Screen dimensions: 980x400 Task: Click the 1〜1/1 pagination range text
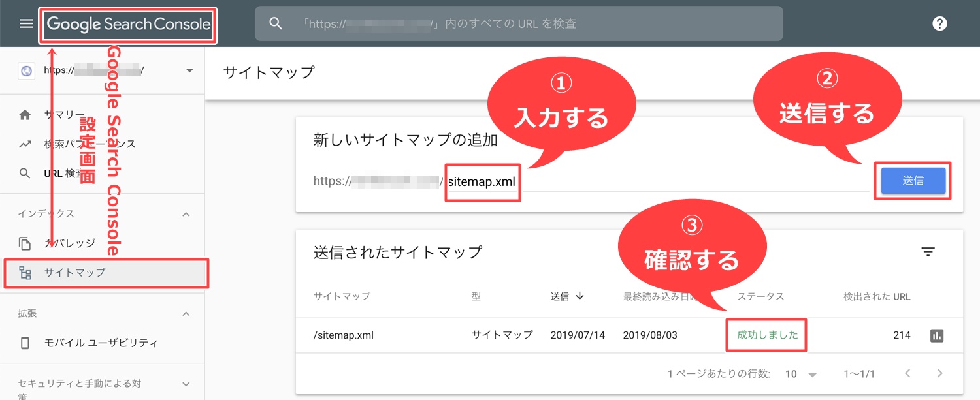858,374
